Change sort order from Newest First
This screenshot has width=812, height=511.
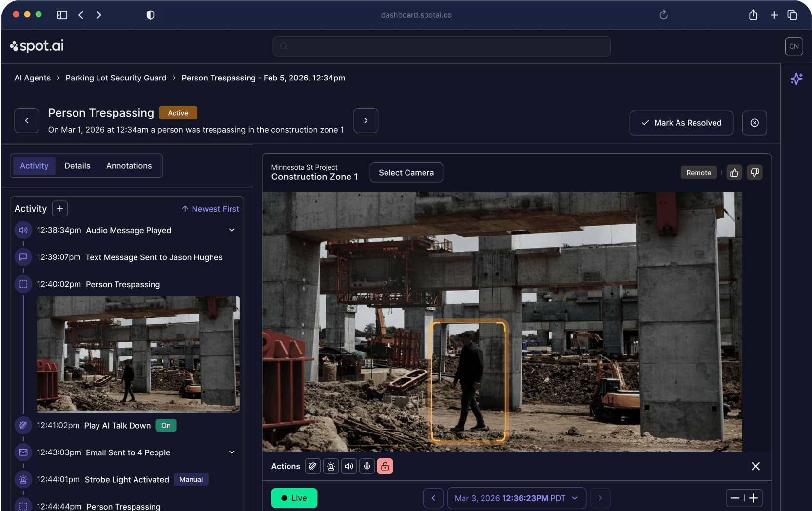click(x=211, y=209)
